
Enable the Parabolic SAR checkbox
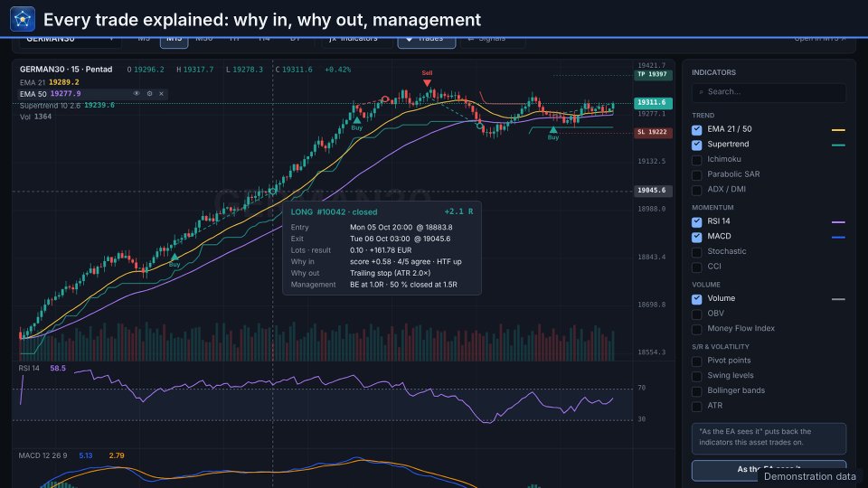(x=697, y=174)
